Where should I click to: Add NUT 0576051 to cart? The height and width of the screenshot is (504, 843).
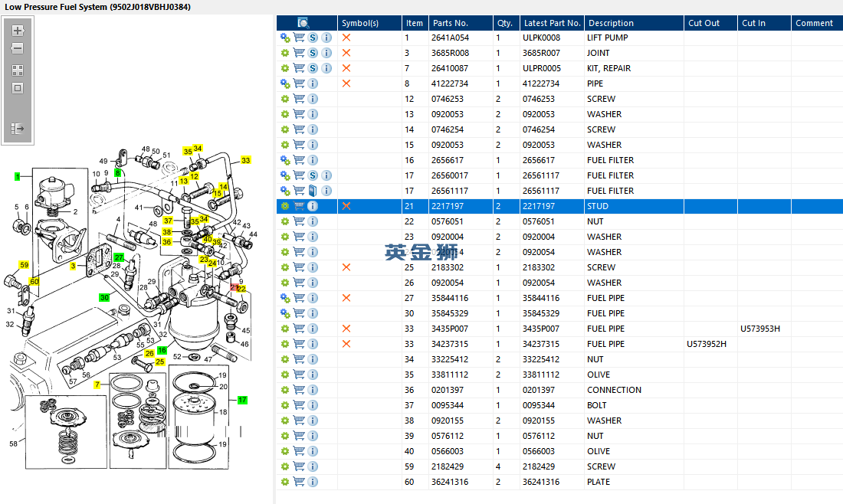pyautogui.click(x=299, y=221)
